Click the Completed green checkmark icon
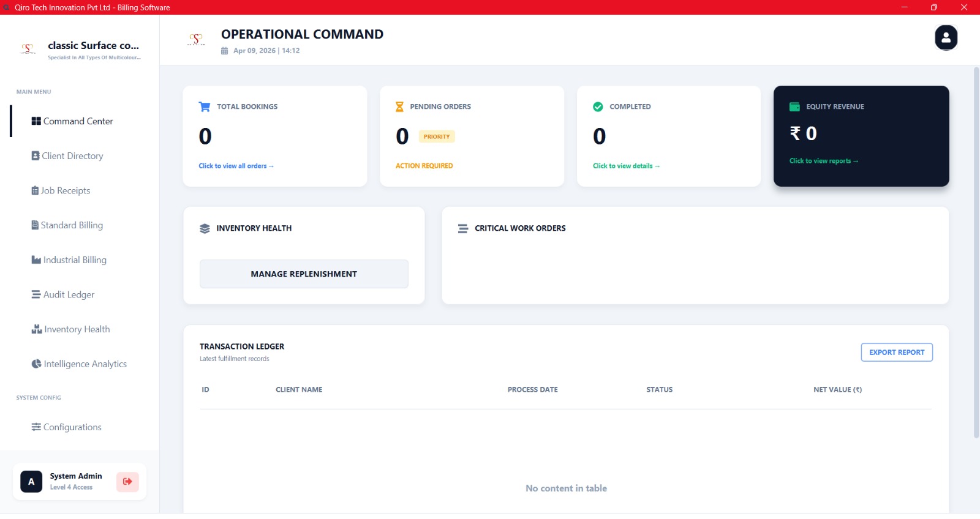980x519 pixels. 598,106
